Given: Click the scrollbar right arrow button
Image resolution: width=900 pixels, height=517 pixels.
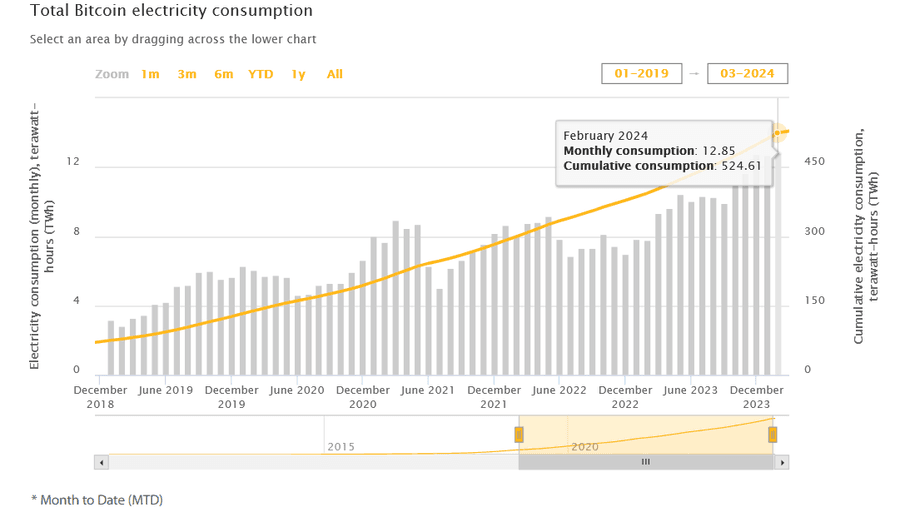Looking at the screenshot, I should (x=783, y=462).
